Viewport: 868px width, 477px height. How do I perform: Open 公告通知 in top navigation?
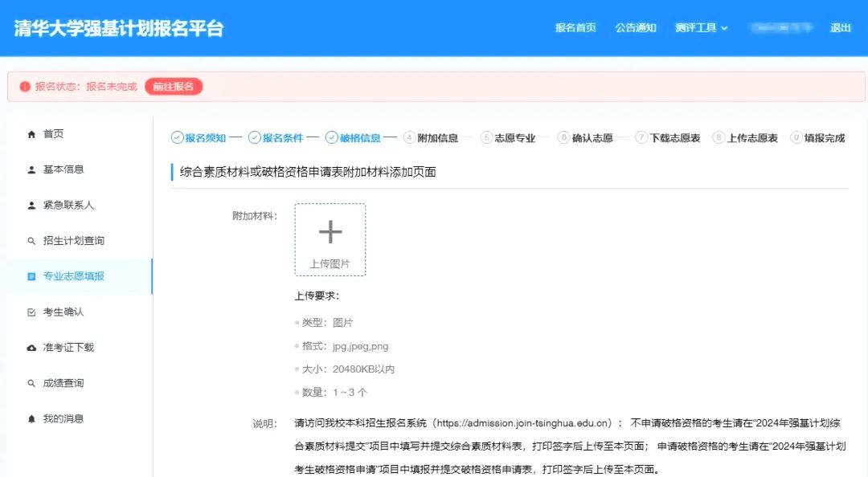[x=636, y=27]
